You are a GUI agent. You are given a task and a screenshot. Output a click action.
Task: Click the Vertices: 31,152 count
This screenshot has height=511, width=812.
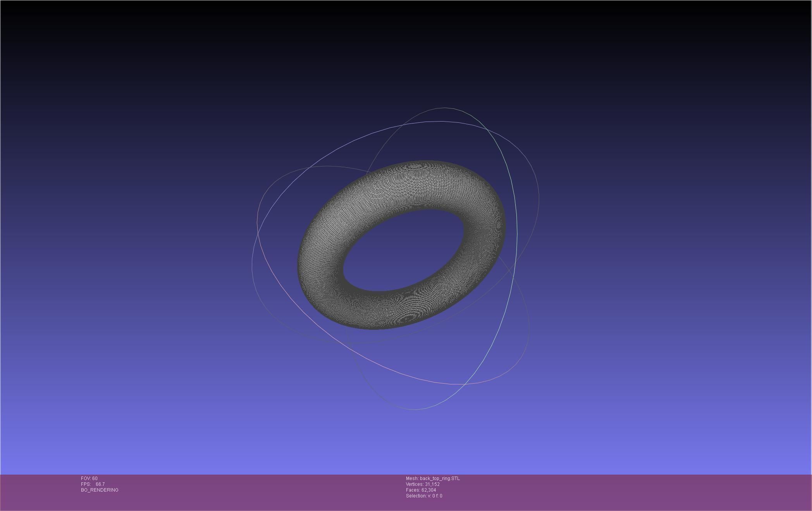(x=423, y=484)
